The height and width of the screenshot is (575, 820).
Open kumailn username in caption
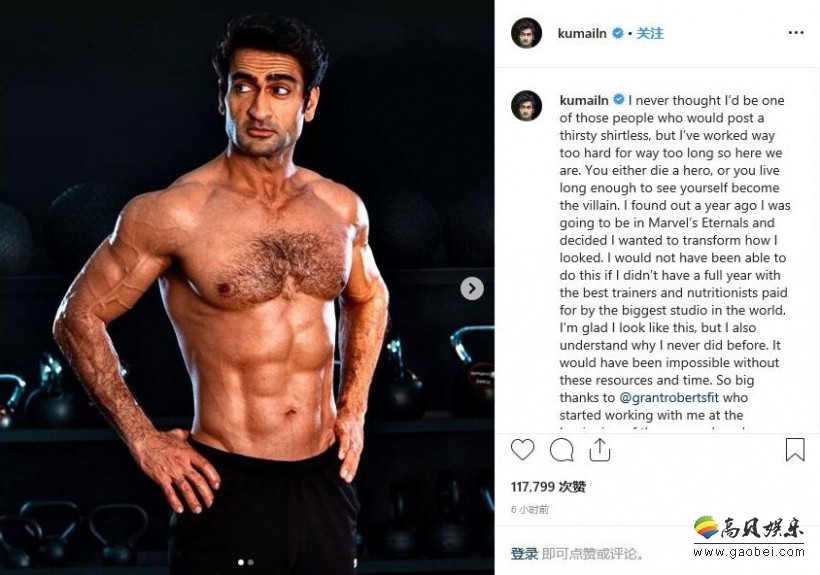(x=584, y=100)
